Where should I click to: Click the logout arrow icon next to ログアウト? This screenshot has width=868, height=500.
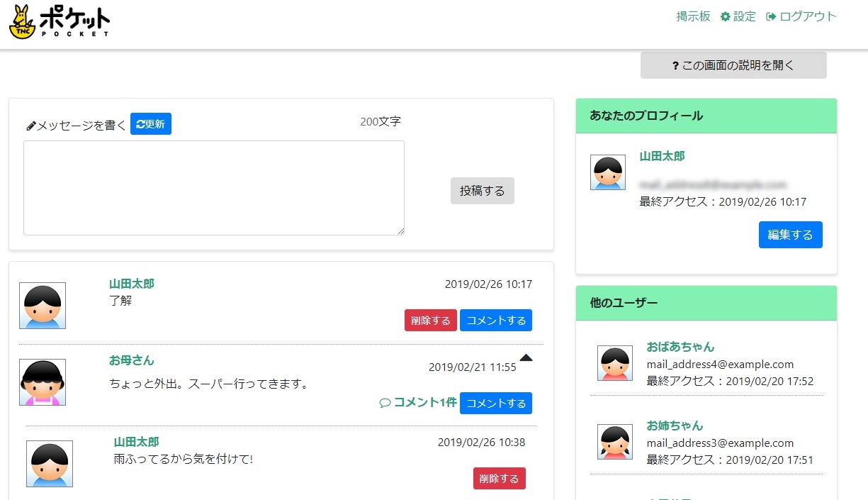[x=770, y=16]
